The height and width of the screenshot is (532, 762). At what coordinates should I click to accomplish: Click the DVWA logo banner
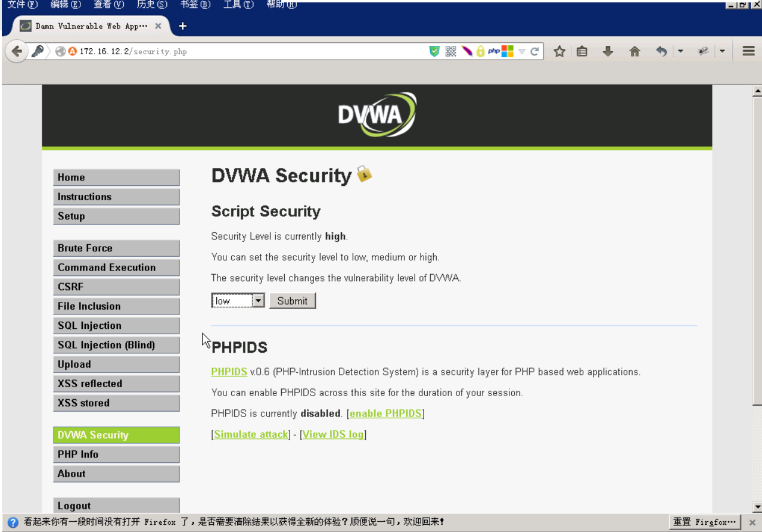(377, 114)
